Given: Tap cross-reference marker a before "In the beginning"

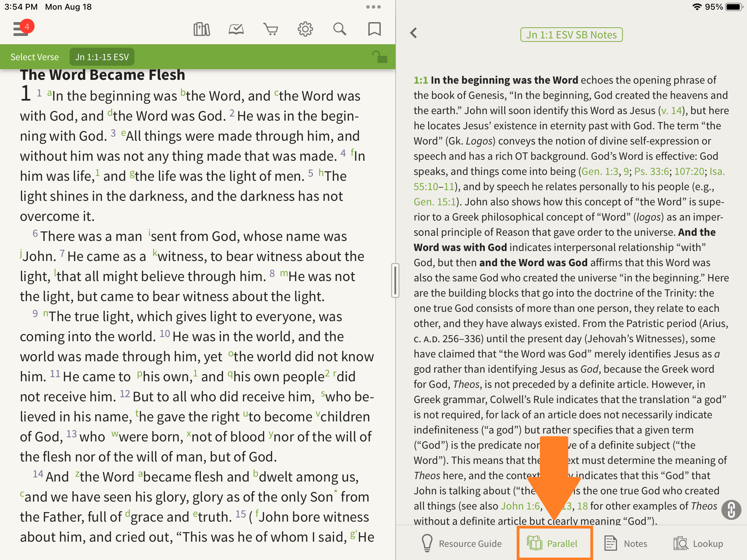Looking at the screenshot, I should coord(49,93).
